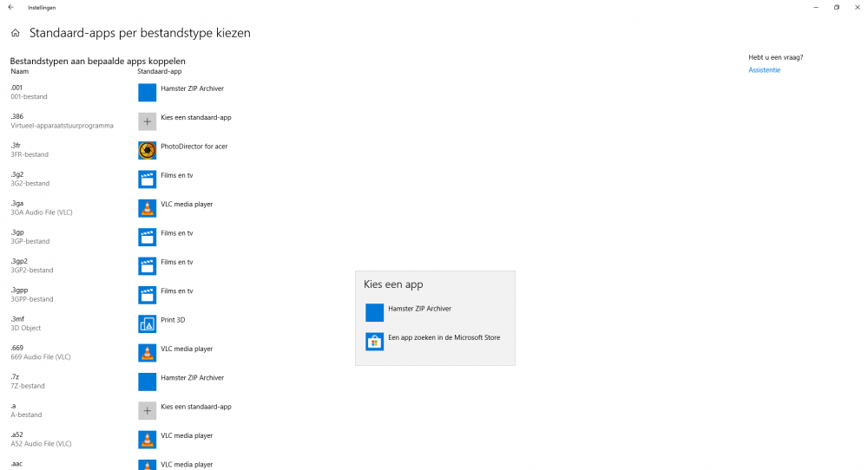Select the A52 Audio File (VLC) text
This screenshot has height=470, width=868.
[41, 444]
